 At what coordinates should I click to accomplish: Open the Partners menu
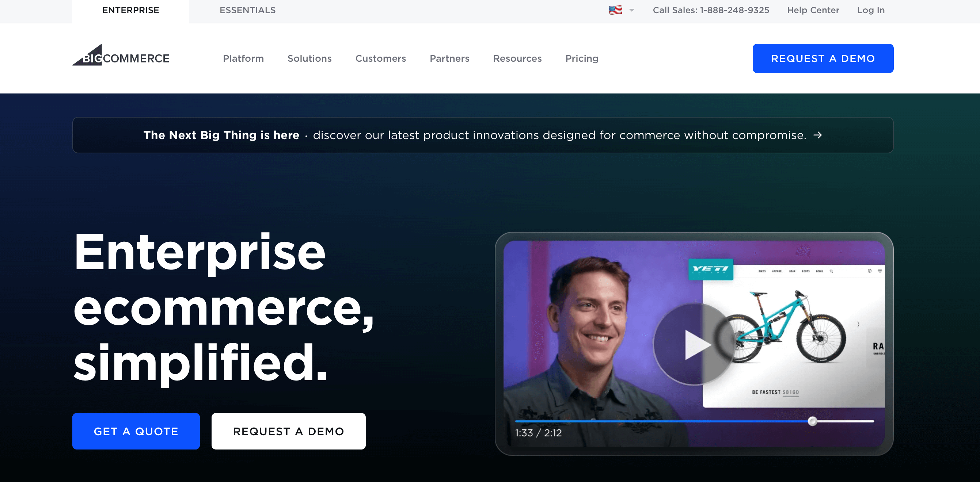[x=450, y=58]
